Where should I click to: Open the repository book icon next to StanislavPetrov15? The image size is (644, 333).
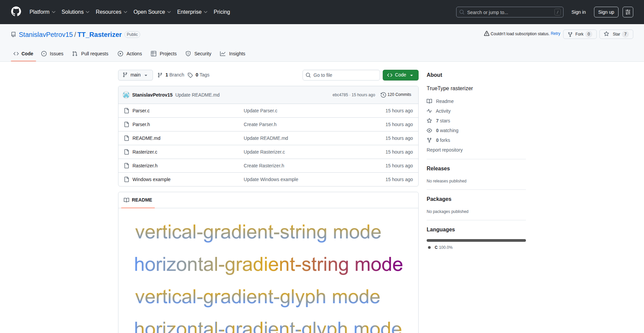13,34
